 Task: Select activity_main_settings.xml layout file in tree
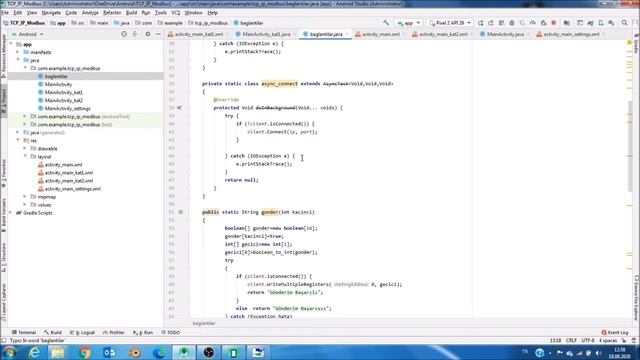(73, 189)
